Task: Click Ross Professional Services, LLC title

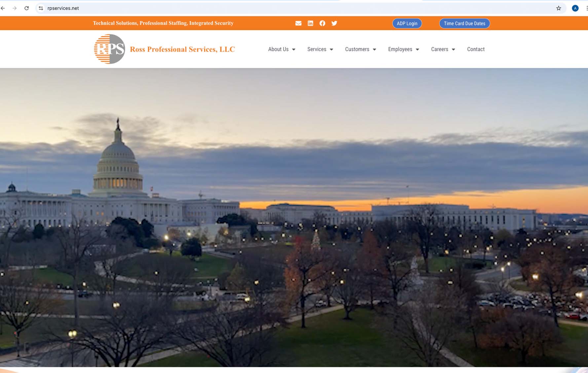Action: coord(182,49)
